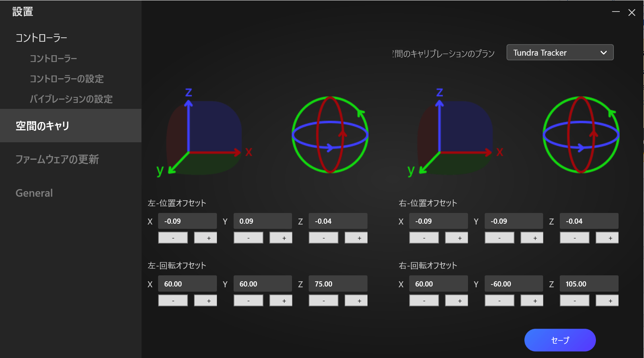Viewport: 644px width, 358px height.
Task: Switch to the General settings section
Action: tap(34, 193)
